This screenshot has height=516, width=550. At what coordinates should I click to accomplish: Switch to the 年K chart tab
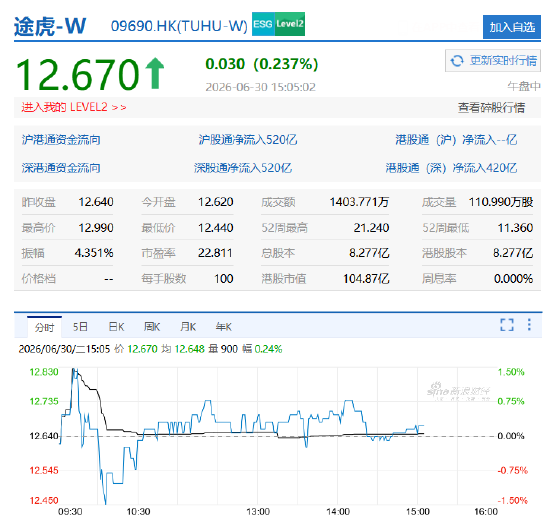(x=224, y=327)
